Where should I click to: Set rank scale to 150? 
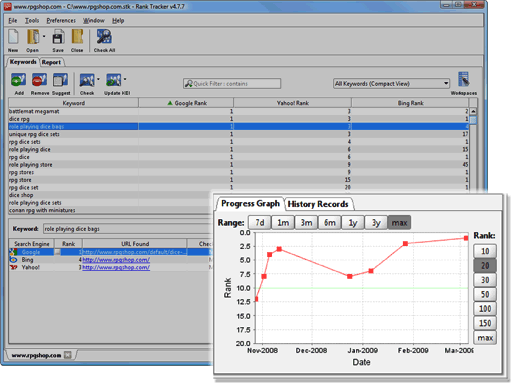click(x=485, y=323)
